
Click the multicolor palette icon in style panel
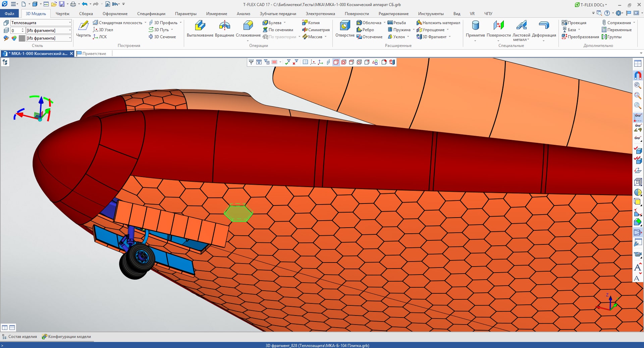14,38
